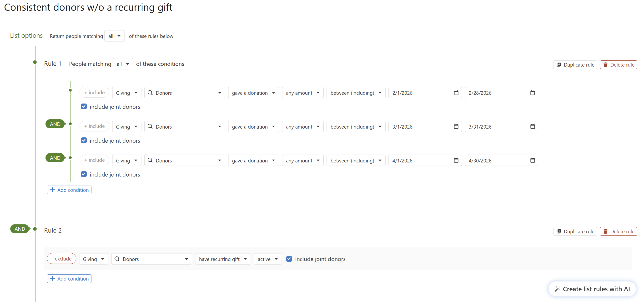This screenshot has height=302, width=644.
Task: Click the AND badge before Rule 2
Action: (x=20, y=229)
